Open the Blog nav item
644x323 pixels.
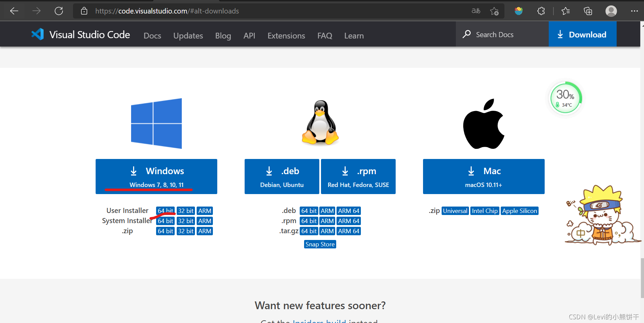tap(223, 35)
